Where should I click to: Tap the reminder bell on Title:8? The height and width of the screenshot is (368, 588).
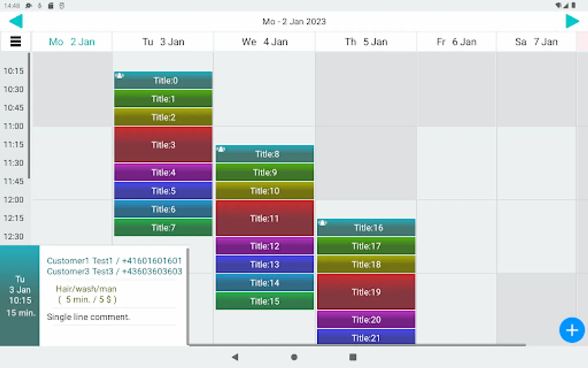tap(221, 149)
